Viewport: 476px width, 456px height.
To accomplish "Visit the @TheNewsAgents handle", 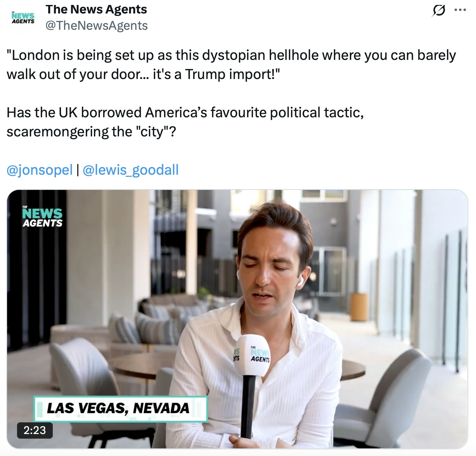I will [97, 26].
